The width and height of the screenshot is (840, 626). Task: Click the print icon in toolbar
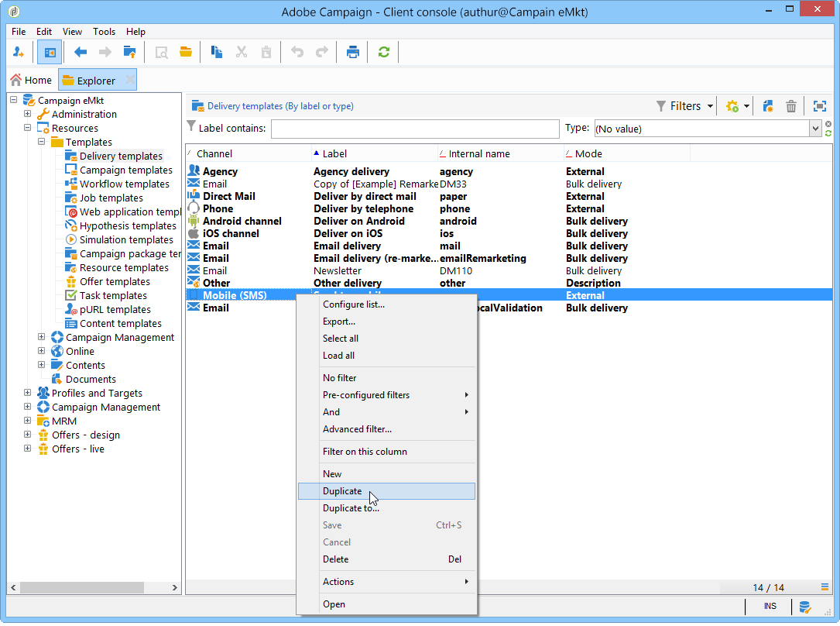coord(353,52)
